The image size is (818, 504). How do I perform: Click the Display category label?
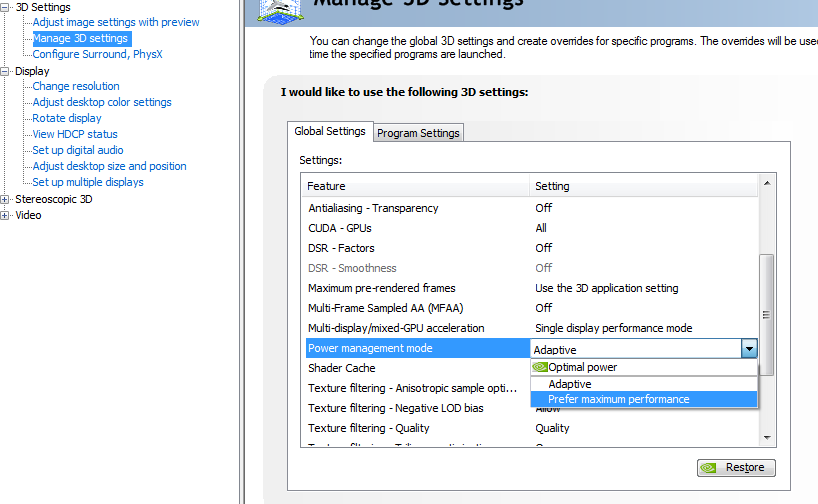(x=32, y=71)
